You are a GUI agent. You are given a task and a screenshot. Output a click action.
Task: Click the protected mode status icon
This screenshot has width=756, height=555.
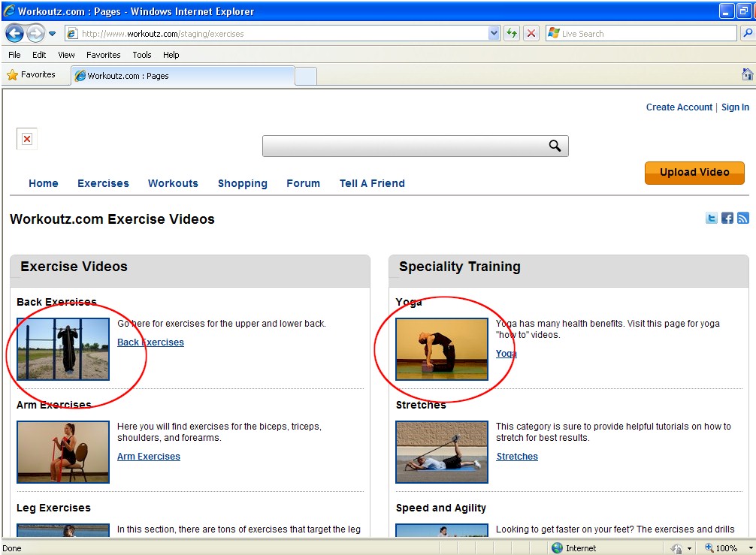[x=676, y=548]
